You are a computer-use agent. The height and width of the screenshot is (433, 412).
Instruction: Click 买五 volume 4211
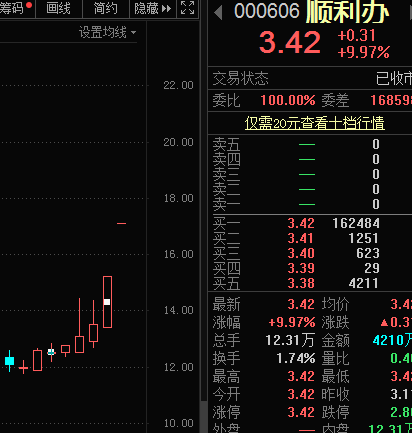click(364, 283)
